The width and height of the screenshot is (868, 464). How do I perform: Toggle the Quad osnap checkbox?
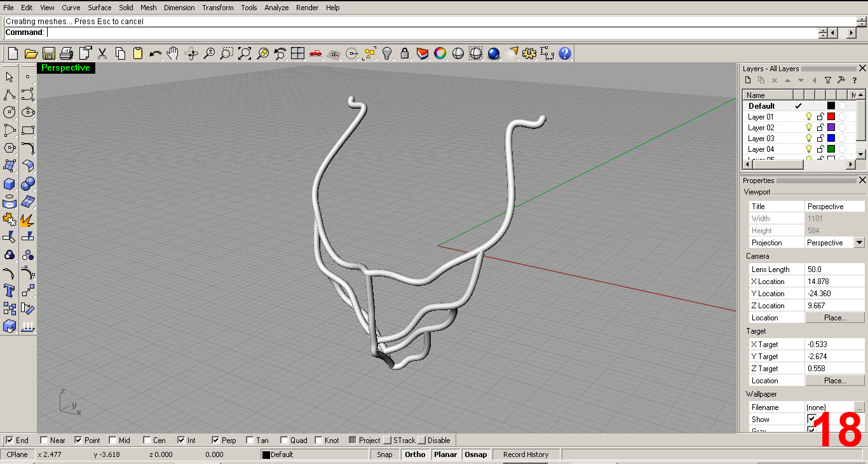click(x=284, y=440)
